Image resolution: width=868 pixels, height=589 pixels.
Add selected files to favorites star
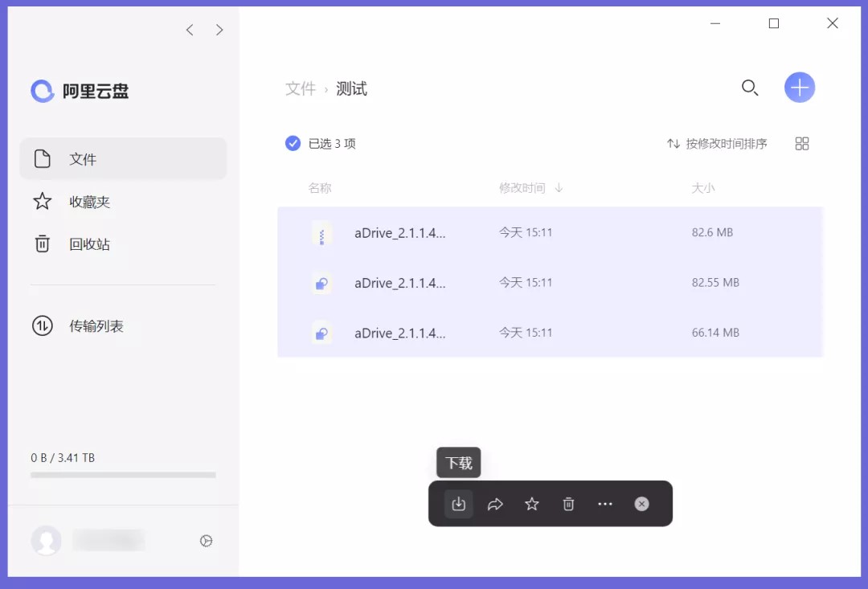click(531, 504)
